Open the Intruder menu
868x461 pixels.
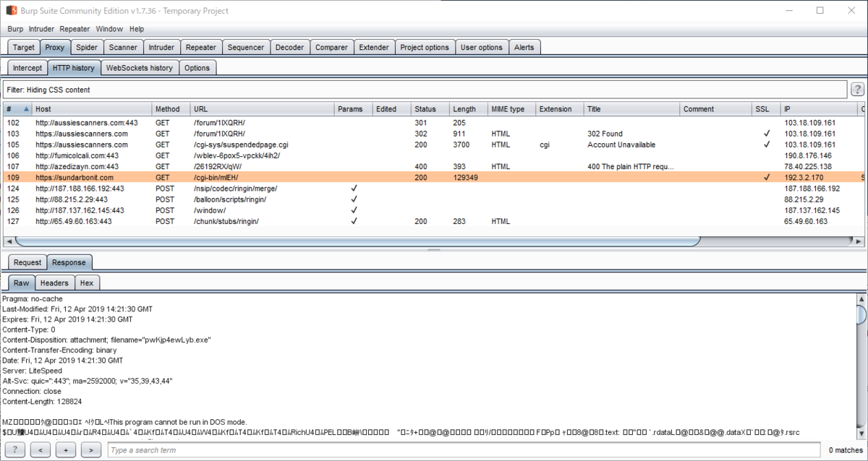pyautogui.click(x=42, y=29)
